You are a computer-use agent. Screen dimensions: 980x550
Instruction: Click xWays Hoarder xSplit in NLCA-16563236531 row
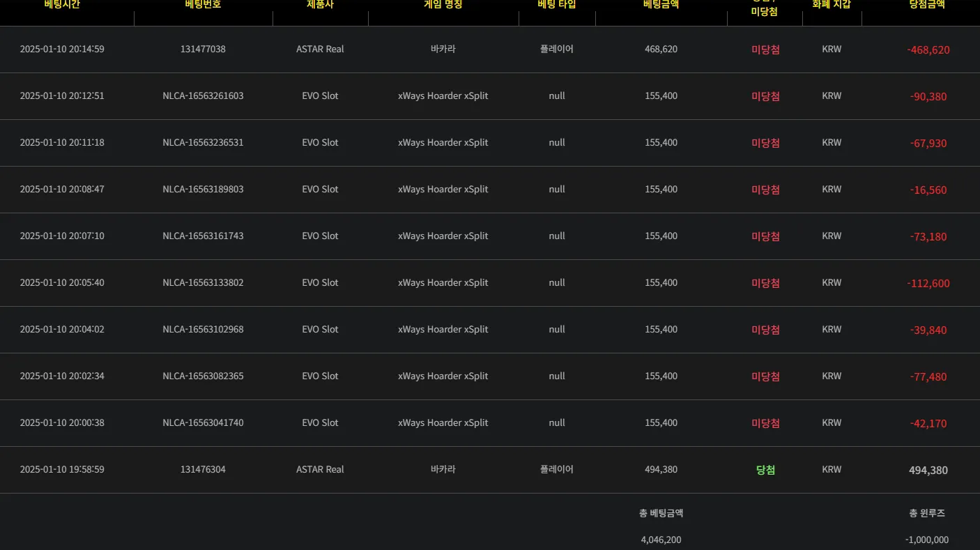pos(443,143)
